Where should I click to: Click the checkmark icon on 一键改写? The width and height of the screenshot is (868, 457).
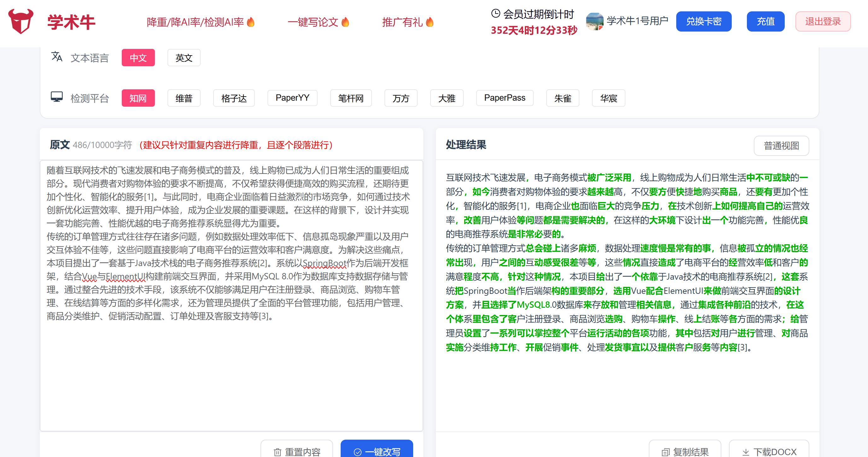(x=357, y=452)
